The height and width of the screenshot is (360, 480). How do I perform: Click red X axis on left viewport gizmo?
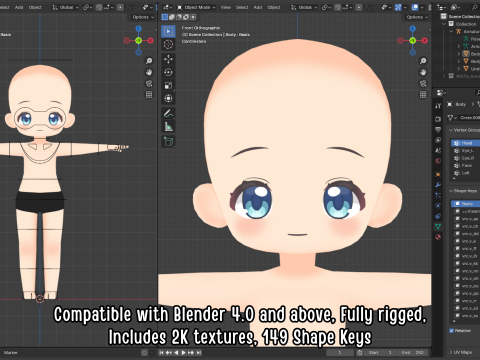[151, 41]
